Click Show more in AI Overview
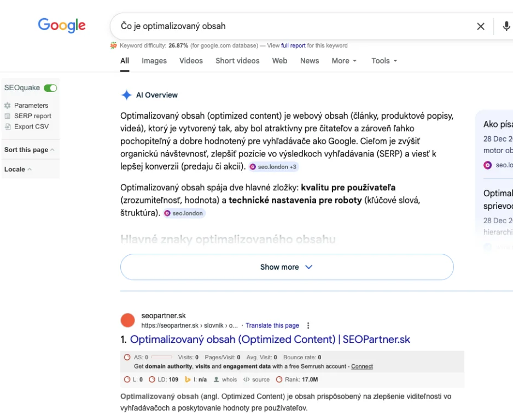 click(x=287, y=267)
